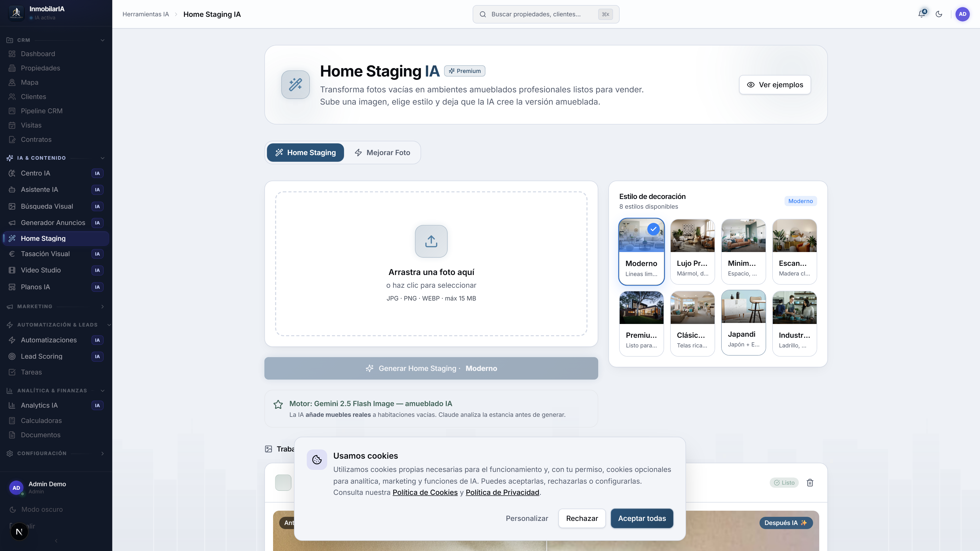Screen dimensions: 980x551
Task: Go to Mapa in sidebar
Action: click(x=56, y=82)
